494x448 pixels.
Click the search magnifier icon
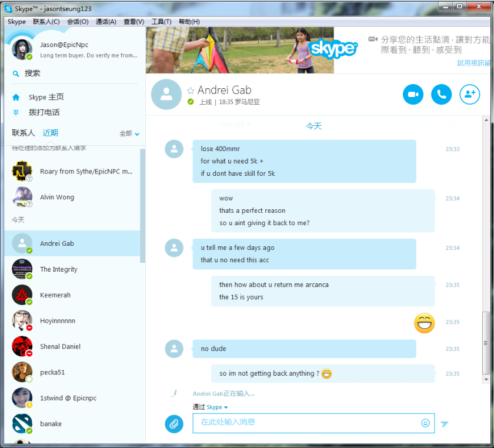(16, 73)
